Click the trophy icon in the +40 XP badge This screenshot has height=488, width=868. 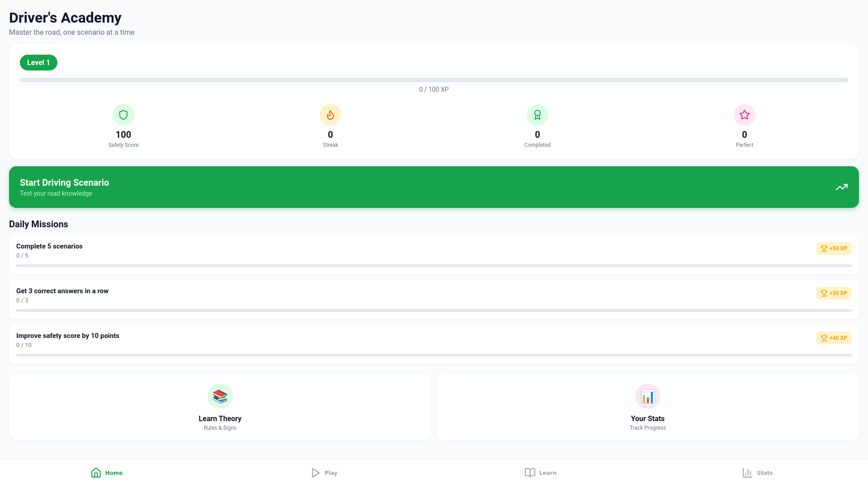coord(824,338)
